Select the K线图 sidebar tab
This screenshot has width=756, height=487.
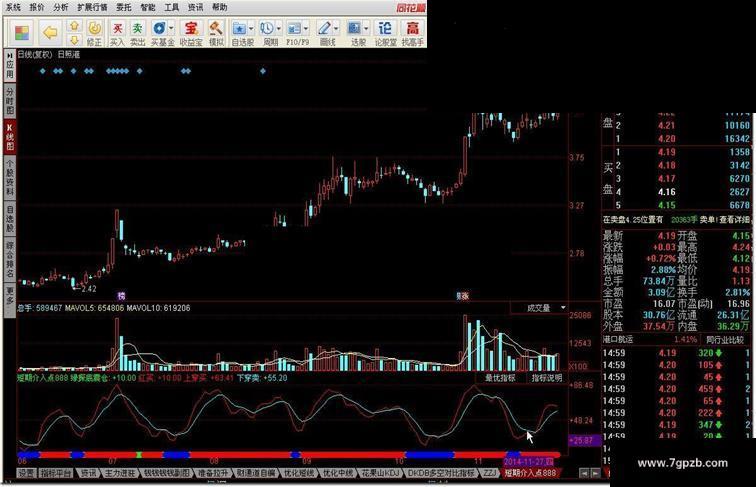coord(10,137)
